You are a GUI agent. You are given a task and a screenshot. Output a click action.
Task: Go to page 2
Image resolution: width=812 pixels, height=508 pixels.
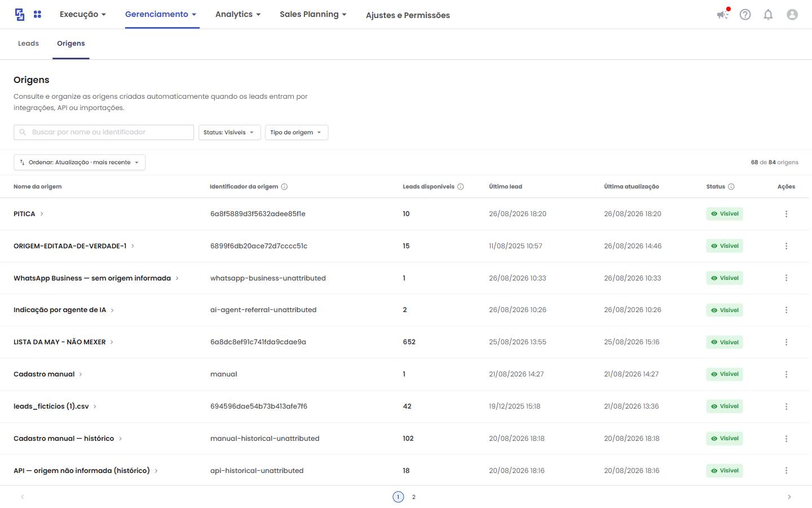pos(414,497)
